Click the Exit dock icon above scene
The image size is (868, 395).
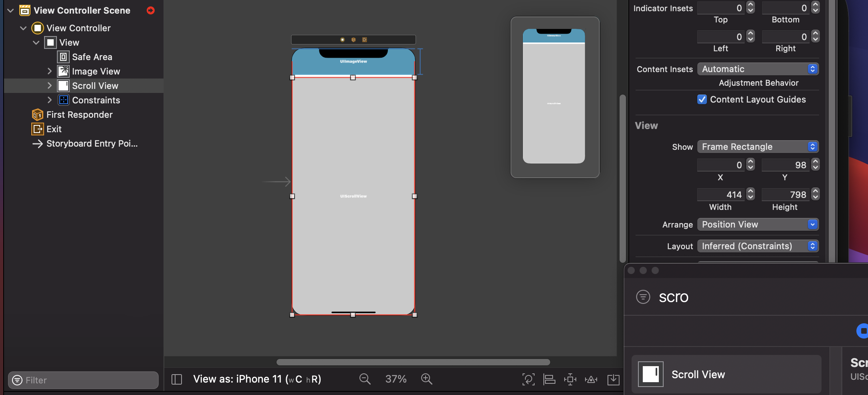click(x=365, y=40)
